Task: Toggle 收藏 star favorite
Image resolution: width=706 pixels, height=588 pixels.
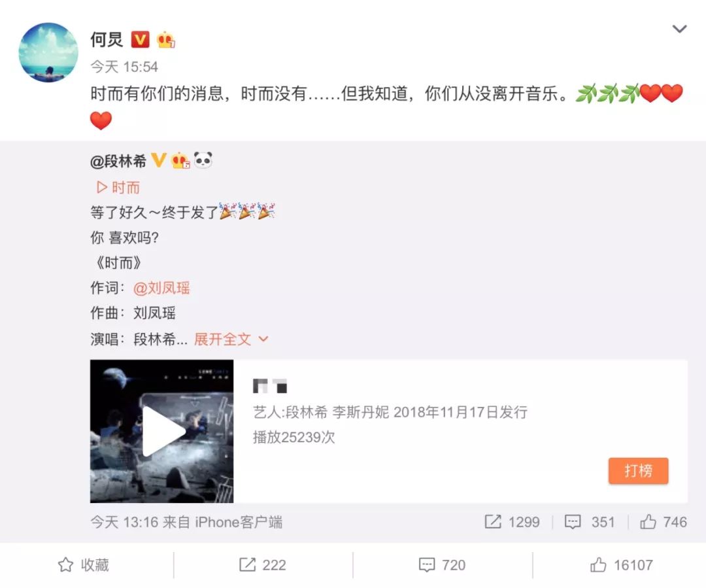Action: click(x=84, y=564)
